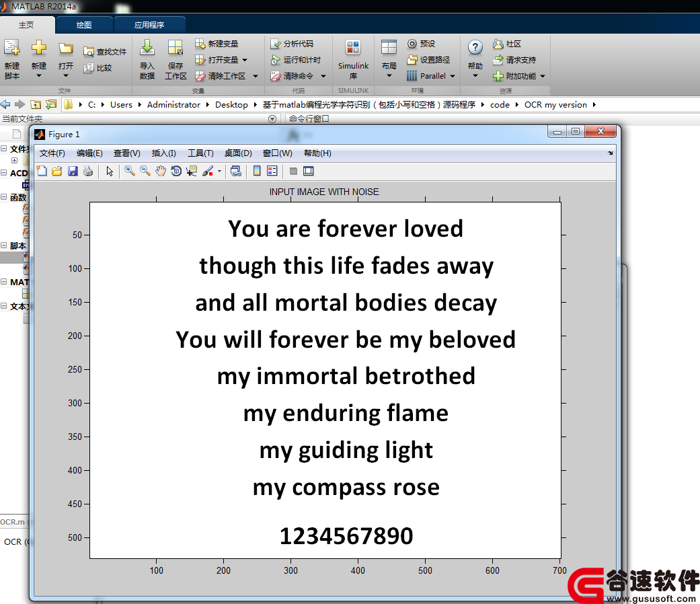Toggle the Zoom Out tool
700x604 pixels.
point(145,171)
